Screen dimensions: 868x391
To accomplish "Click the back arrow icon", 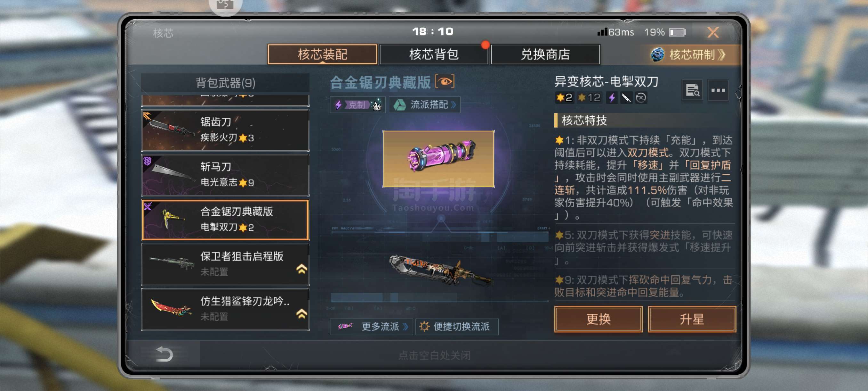I will pyautogui.click(x=164, y=354).
